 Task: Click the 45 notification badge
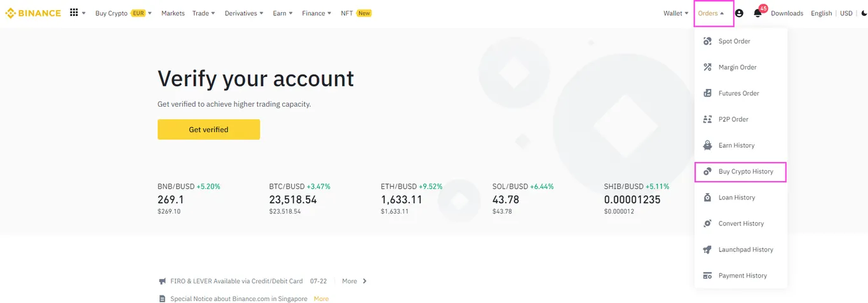(763, 8)
